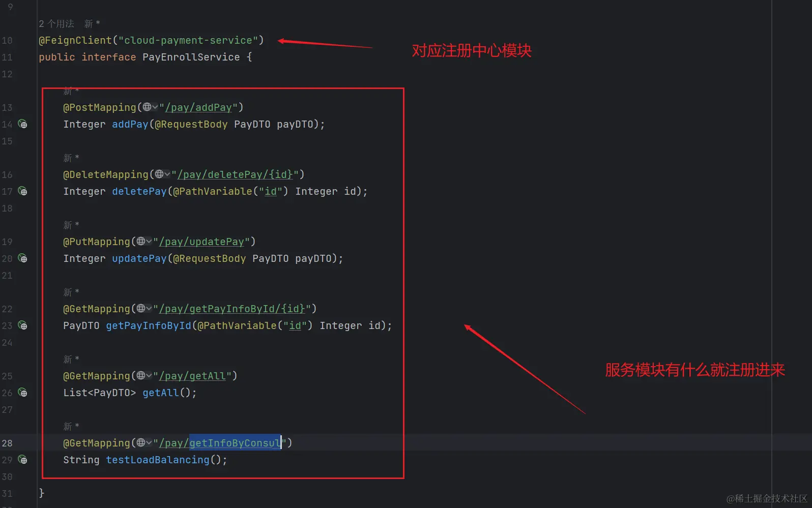This screenshot has width=812, height=508.
Task: Click the getAll method name
Action: click(x=161, y=393)
